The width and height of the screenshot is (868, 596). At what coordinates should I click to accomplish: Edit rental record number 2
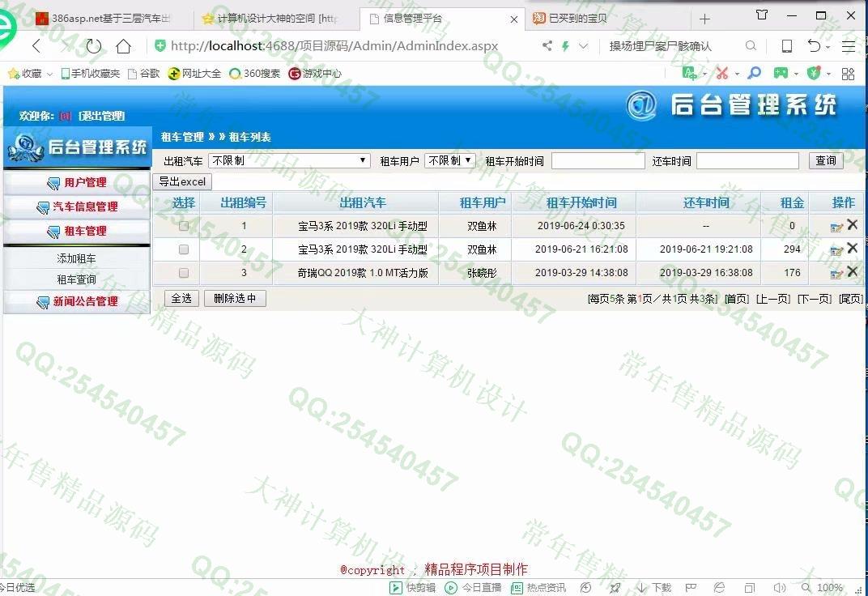[836, 251]
